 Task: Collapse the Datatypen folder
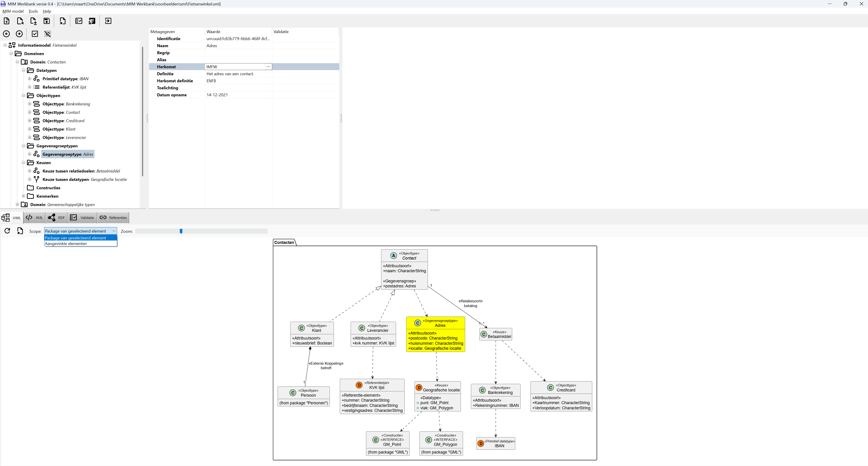[x=23, y=70]
